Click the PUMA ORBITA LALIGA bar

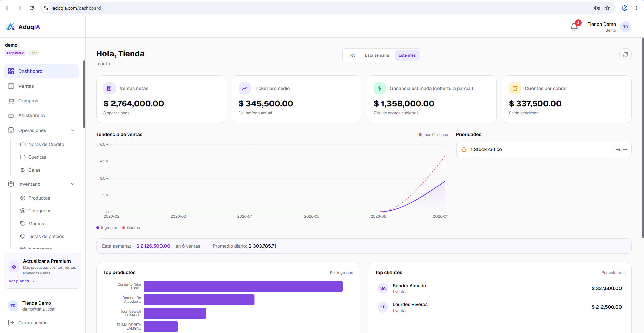[x=160, y=327]
